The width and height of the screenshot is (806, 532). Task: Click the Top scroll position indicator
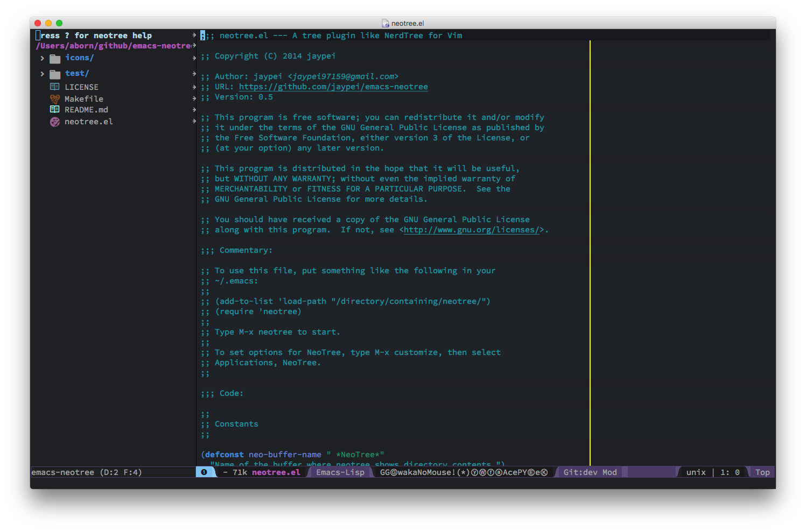762,472
